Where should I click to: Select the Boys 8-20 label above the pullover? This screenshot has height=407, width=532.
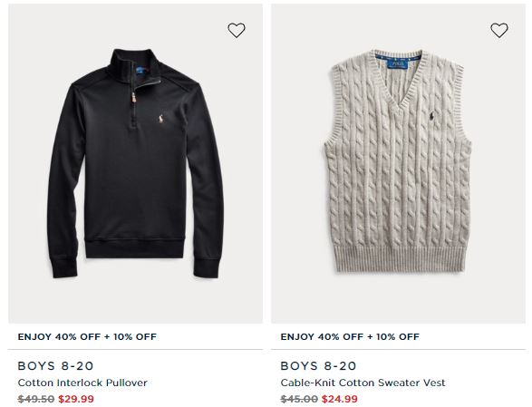click(x=55, y=366)
